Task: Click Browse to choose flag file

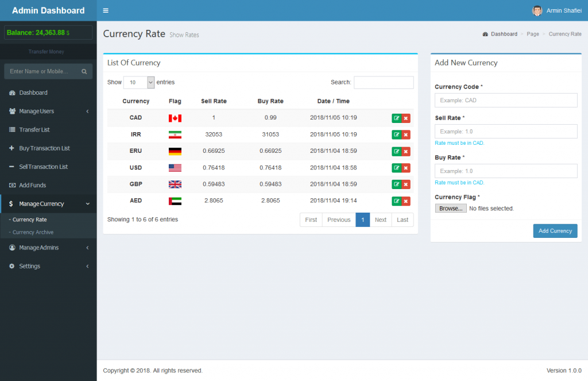Action: pos(451,209)
